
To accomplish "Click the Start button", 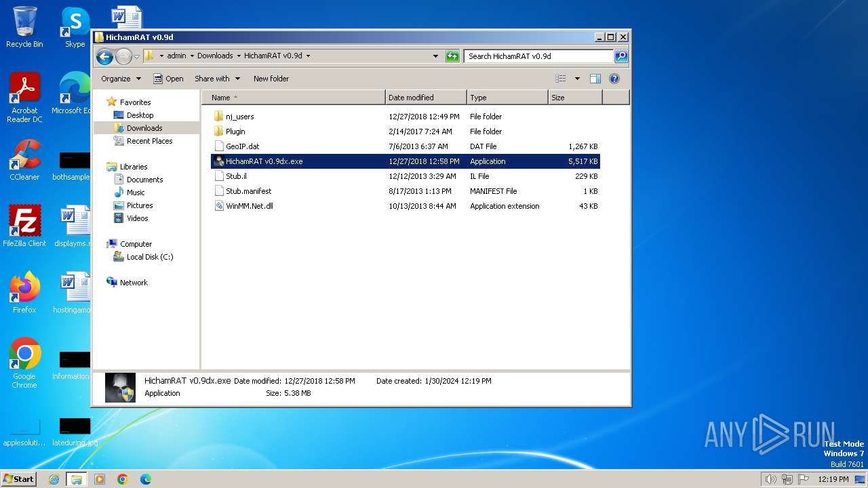I will pos(18,479).
